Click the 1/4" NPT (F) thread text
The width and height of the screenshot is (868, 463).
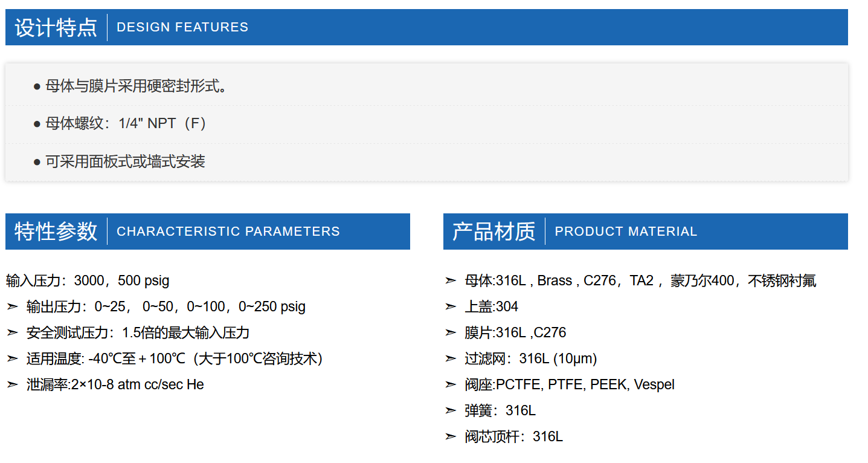(x=163, y=124)
